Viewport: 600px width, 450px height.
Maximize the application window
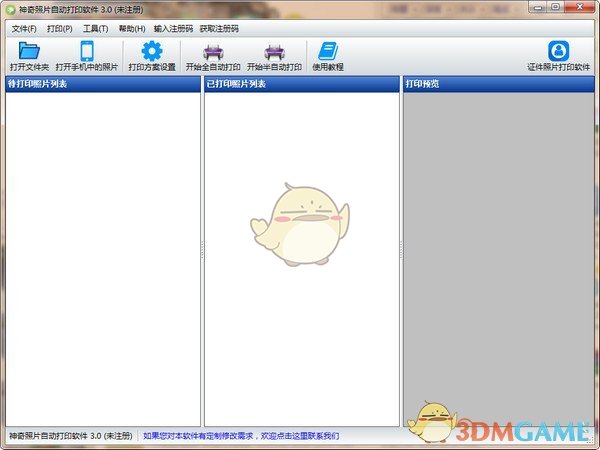(556, 7)
